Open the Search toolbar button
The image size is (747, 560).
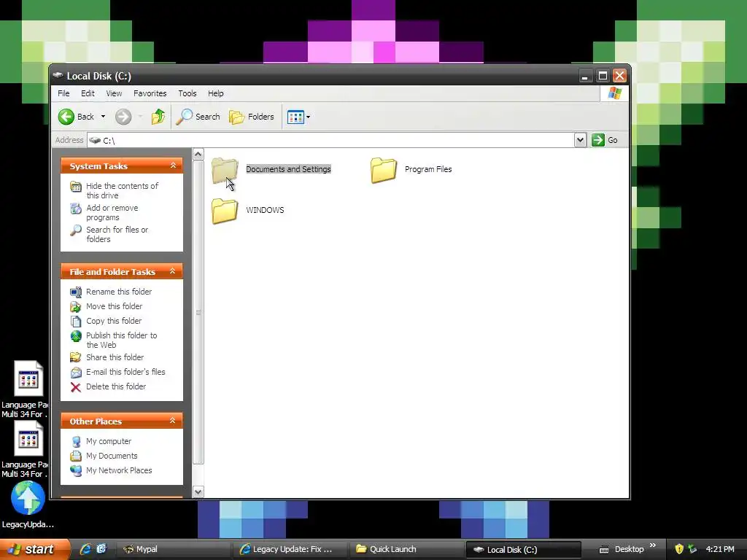coord(198,117)
